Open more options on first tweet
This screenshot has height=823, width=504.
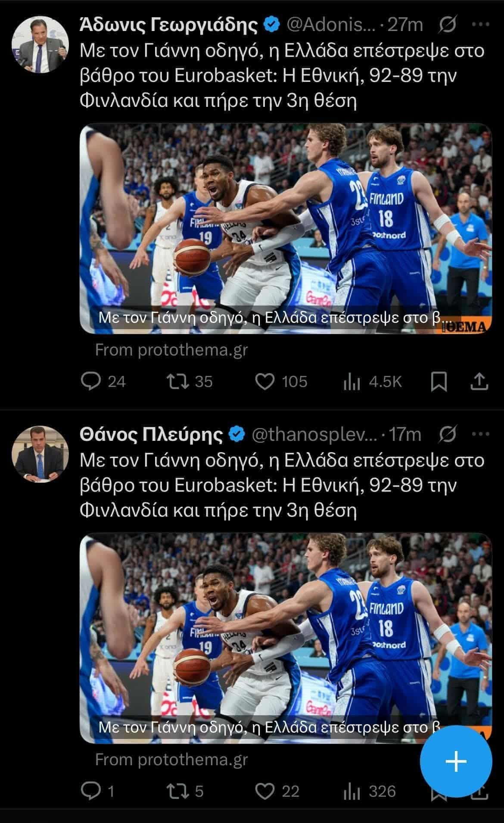click(x=481, y=25)
